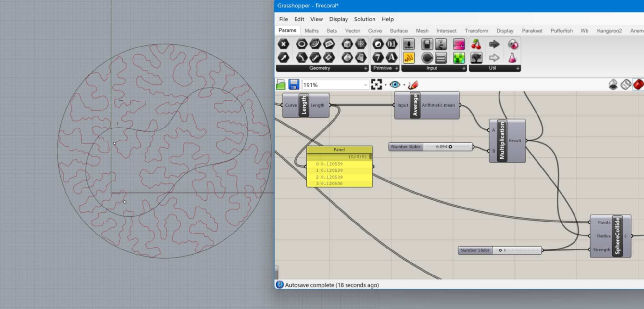Expand the Util panel plus button
Viewport: 644px width, 309px height.
tap(518, 68)
